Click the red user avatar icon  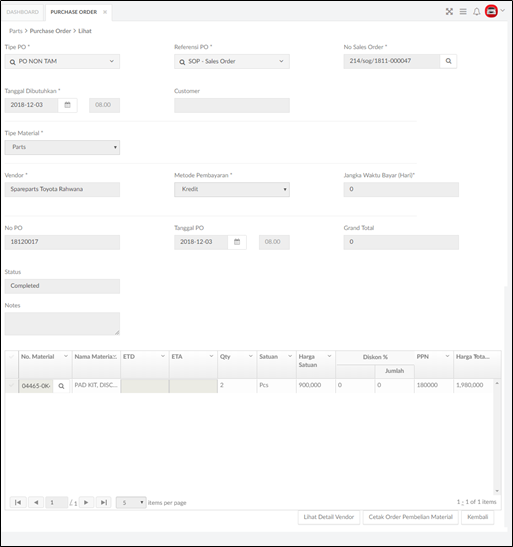pyautogui.click(x=491, y=12)
